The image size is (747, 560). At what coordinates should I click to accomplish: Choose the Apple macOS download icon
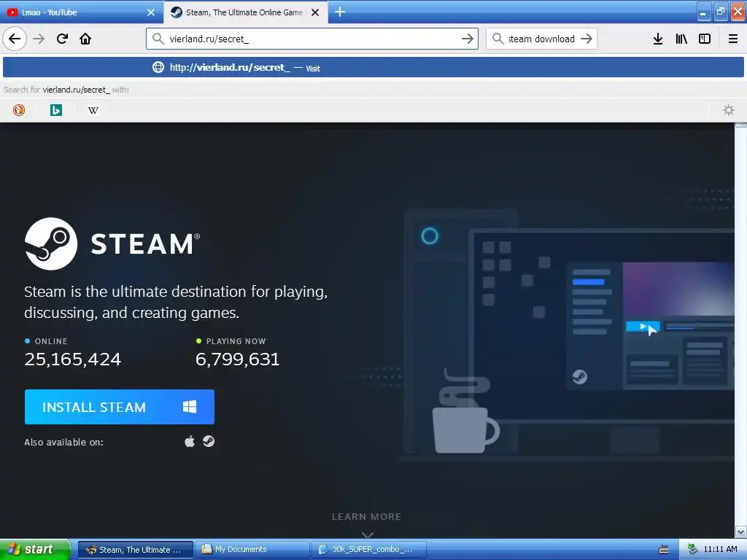[190, 441]
